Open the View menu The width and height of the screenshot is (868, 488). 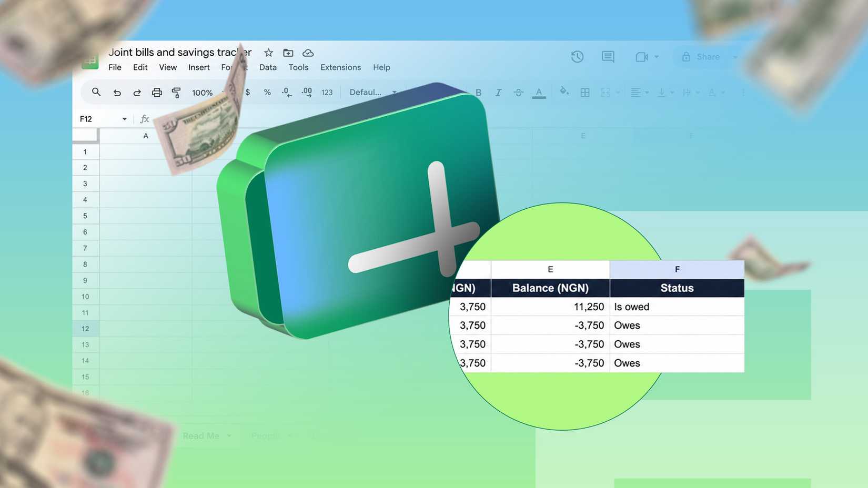168,67
